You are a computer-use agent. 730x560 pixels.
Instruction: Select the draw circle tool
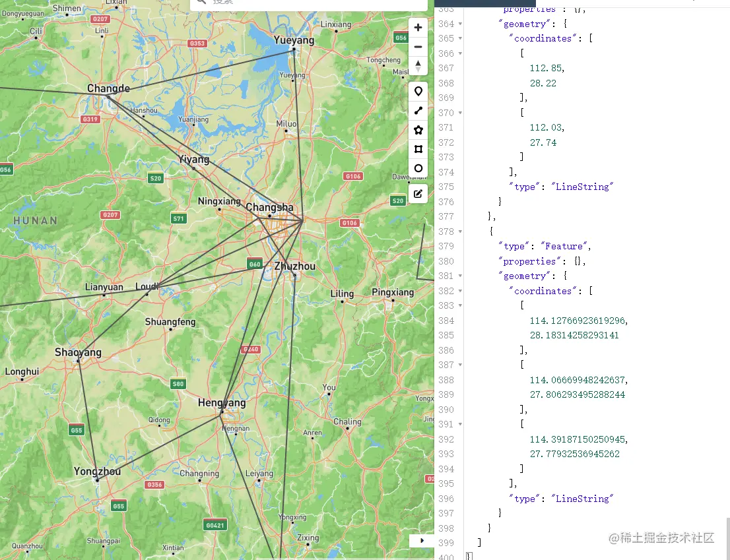click(x=418, y=168)
